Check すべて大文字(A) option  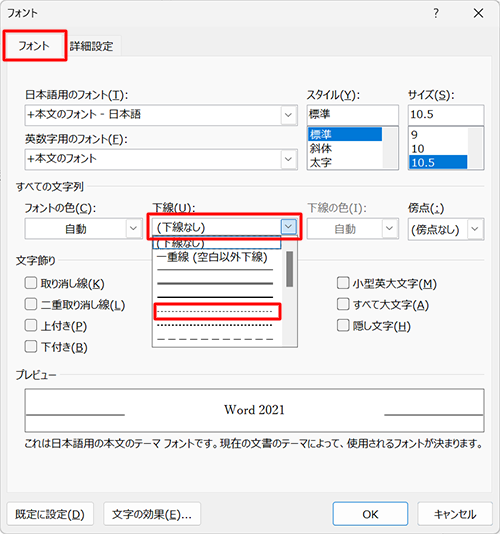(x=343, y=304)
